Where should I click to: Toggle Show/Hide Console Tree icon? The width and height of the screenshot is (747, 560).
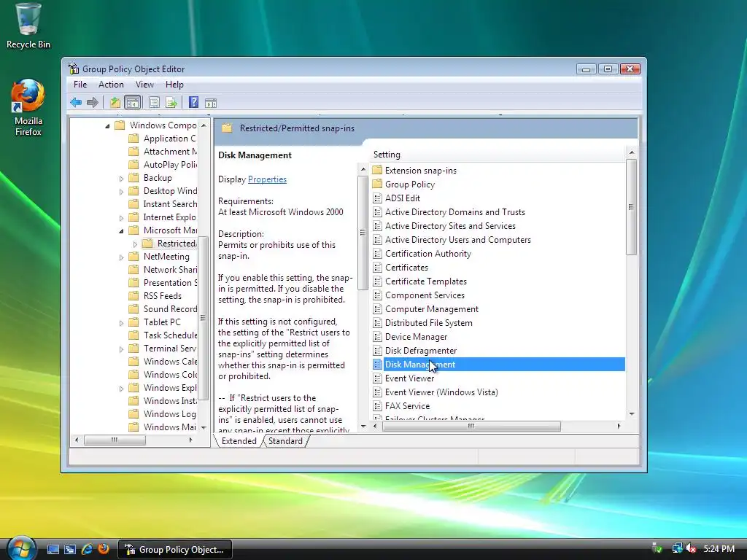click(133, 102)
